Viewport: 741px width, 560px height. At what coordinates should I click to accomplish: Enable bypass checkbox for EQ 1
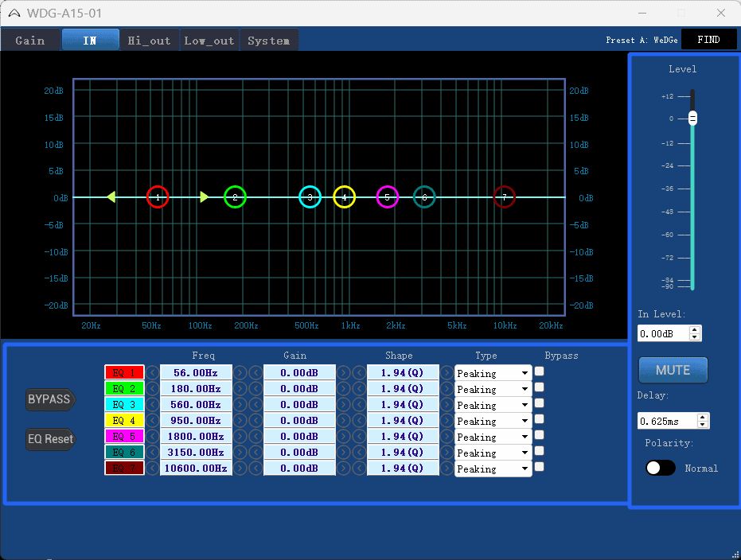coord(539,371)
